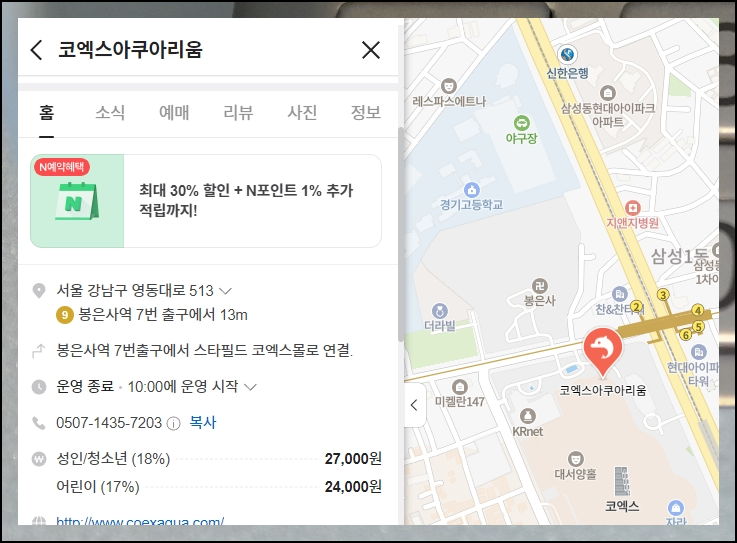The width and height of the screenshot is (737, 543).
Task: Click the location pin icon by address
Action: pyautogui.click(x=39, y=291)
